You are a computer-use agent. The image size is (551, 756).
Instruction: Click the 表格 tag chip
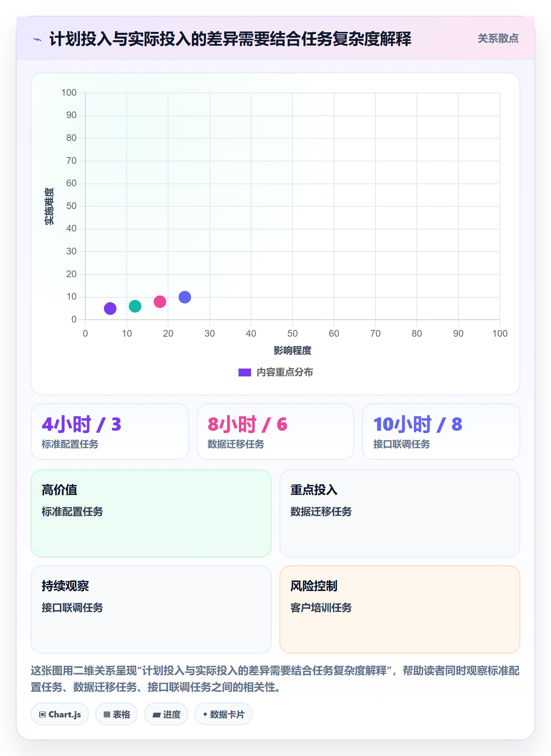[116, 714]
